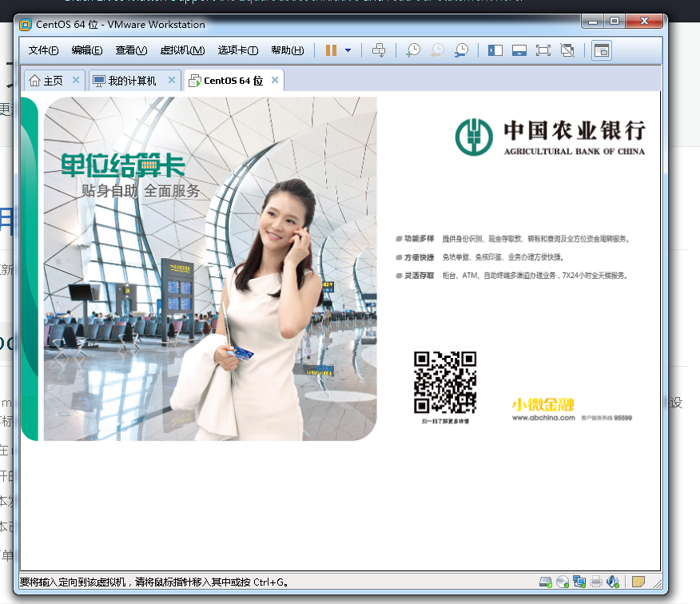This screenshot has width=700, height=604.
Task: Click the printer device status icon
Action: point(597,582)
